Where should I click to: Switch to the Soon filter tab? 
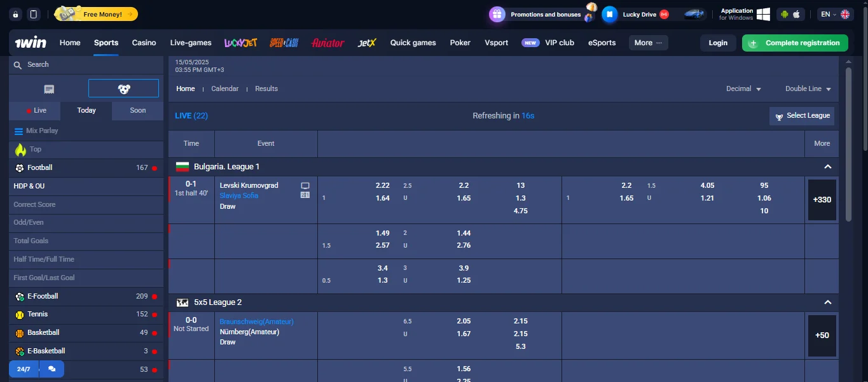137,110
